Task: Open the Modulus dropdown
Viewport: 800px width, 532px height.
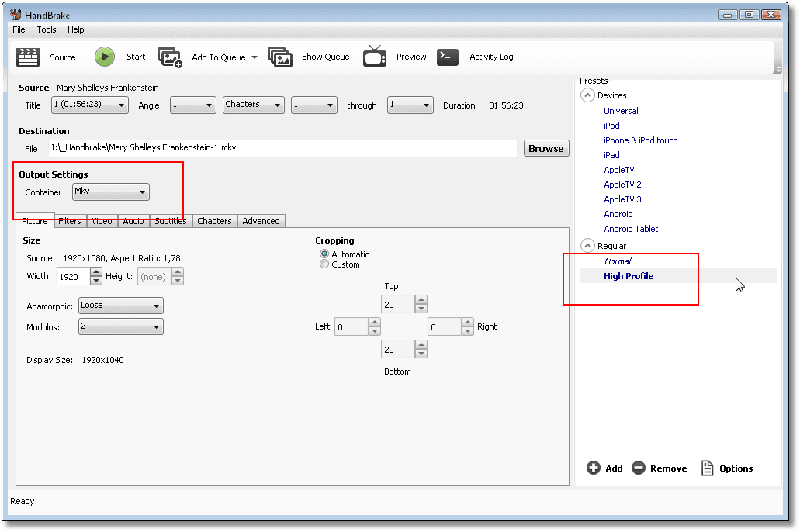Action: coord(121,326)
